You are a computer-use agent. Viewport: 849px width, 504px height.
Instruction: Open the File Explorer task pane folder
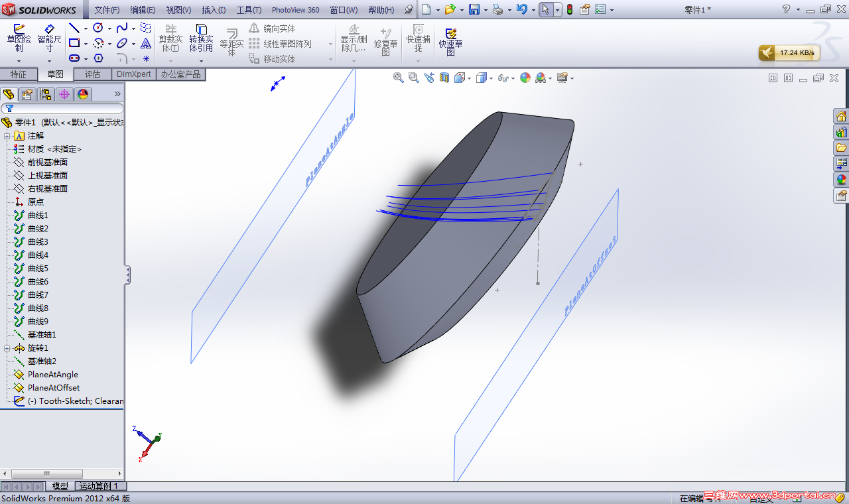(841, 148)
